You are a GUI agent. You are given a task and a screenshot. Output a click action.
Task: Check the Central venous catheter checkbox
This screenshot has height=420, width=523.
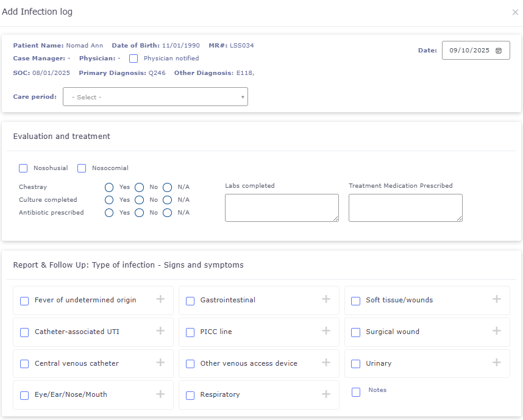24,364
